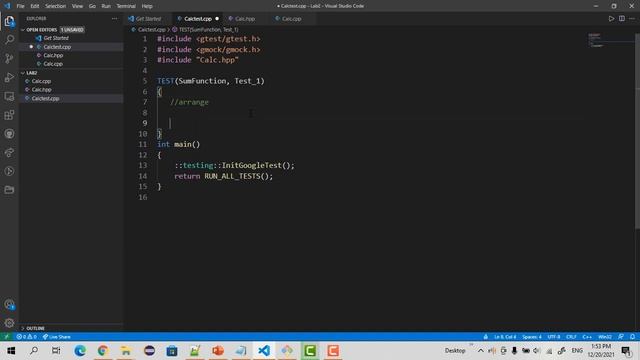Open the Explorer panel ellipsis menu

point(114,18)
